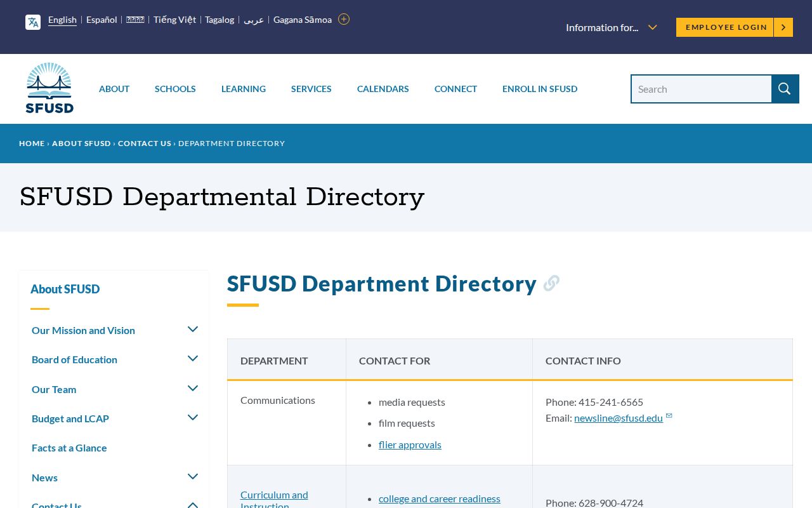
Task: Open About SFUSD sidebar heading
Action: 65,289
